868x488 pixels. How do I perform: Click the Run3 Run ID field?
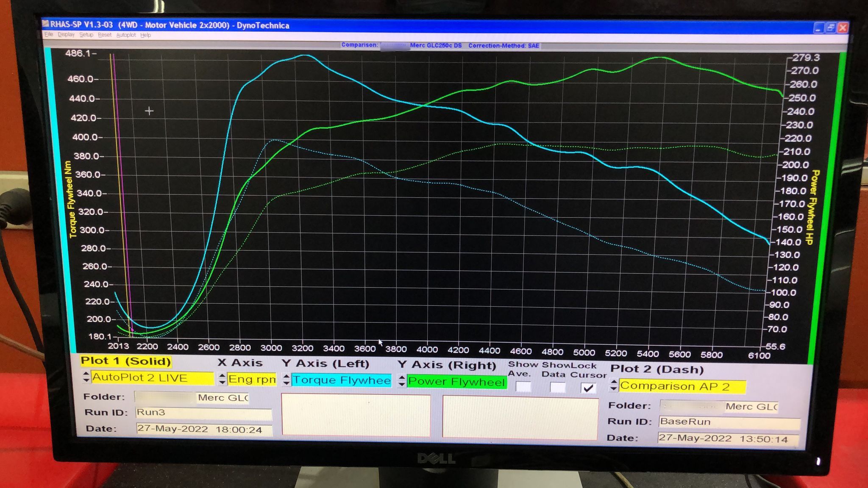click(x=203, y=413)
